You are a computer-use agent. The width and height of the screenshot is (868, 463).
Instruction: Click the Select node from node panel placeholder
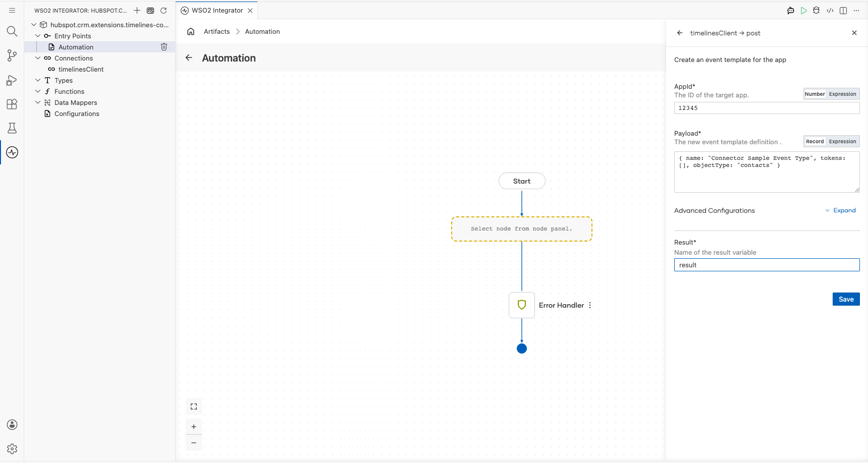pos(522,229)
